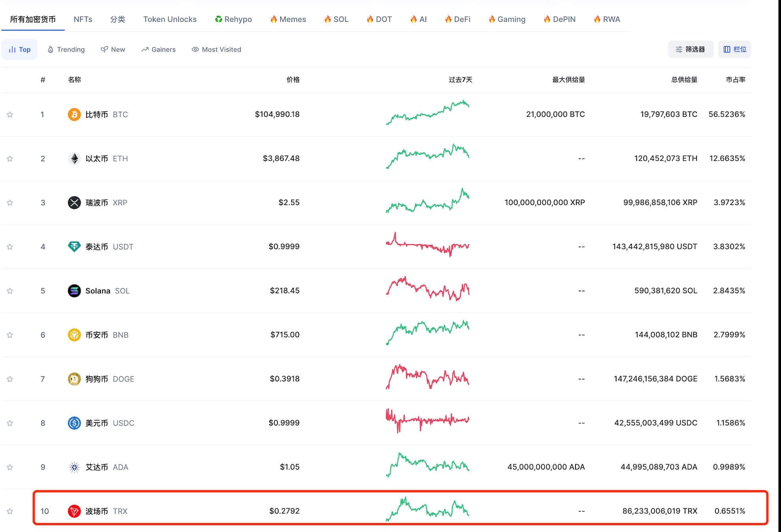The image size is (781, 532).
Task: Open the 筛选器 filters panel
Action: tap(690, 49)
